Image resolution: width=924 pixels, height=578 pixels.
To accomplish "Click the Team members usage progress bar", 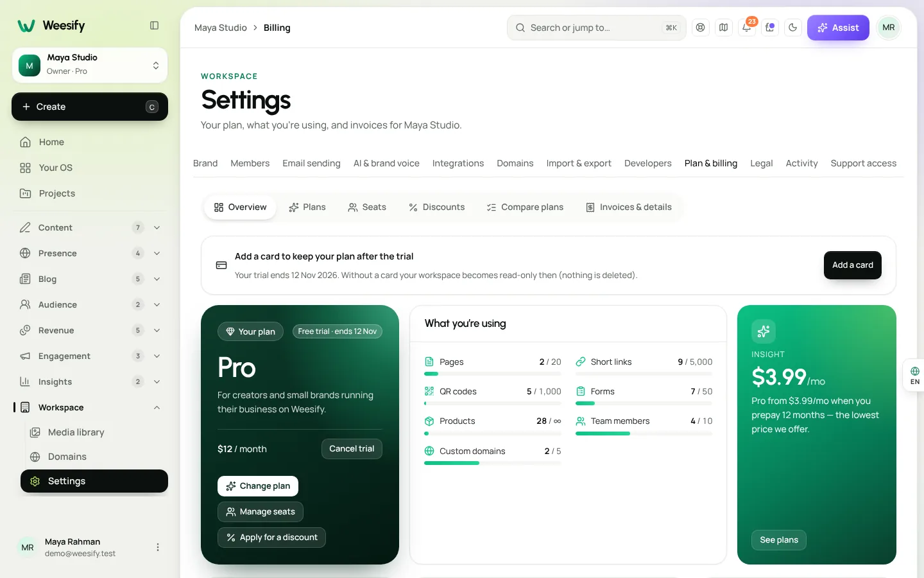I will (x=644, y=433).
